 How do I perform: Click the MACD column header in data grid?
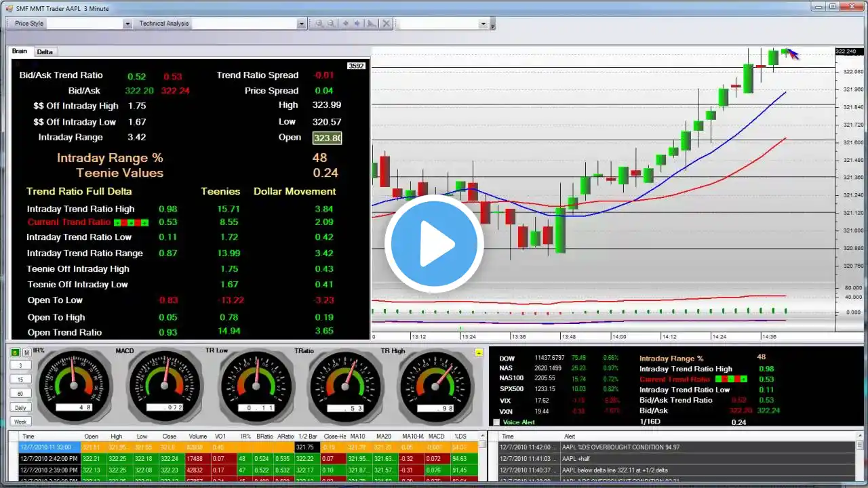[x=437, y=436]
